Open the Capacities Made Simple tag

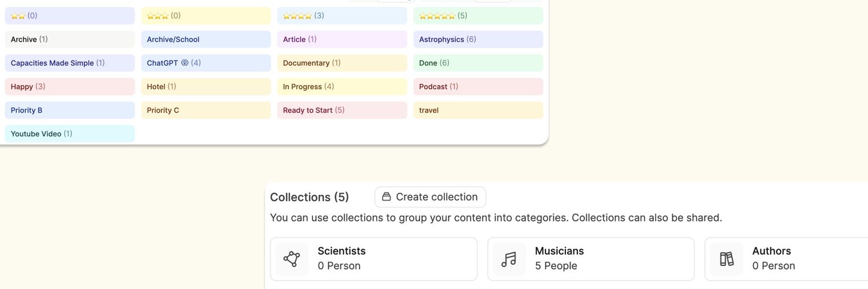click(69, 63)
